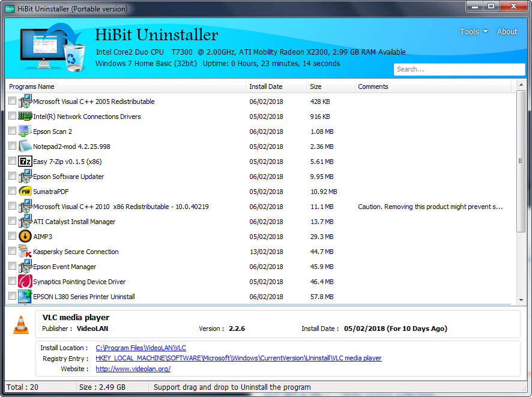Tick the Notepad2-mod checkbox
532x397 pixels.
pos(12,146)
